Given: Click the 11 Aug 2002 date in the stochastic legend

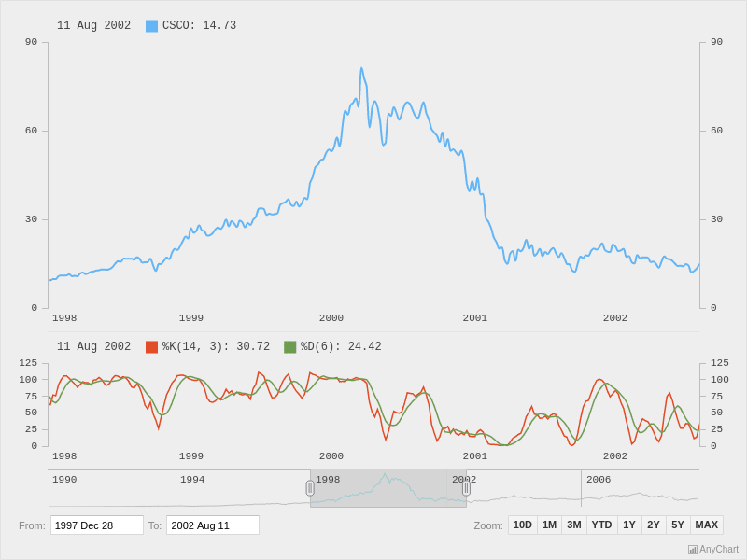Looking at the screenshot, I should tap(94, 346).
